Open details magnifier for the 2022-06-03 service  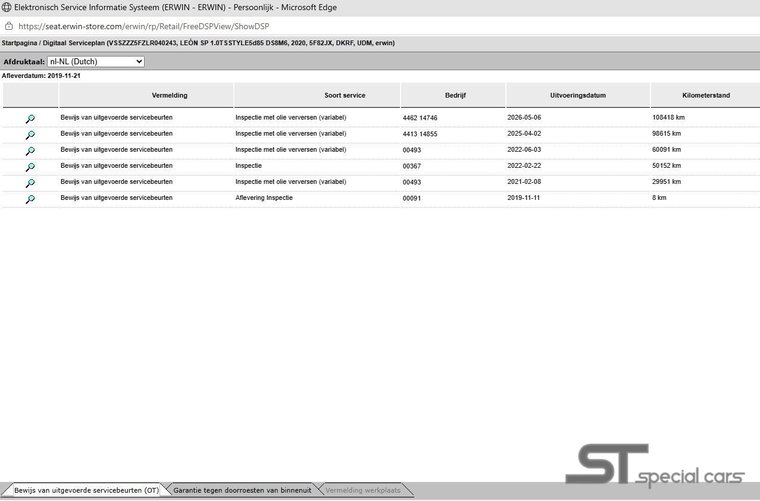coord(30,151)
